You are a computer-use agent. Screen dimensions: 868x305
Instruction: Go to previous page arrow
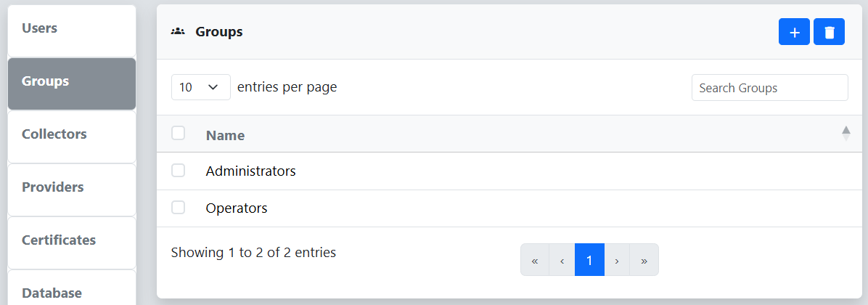562,259
